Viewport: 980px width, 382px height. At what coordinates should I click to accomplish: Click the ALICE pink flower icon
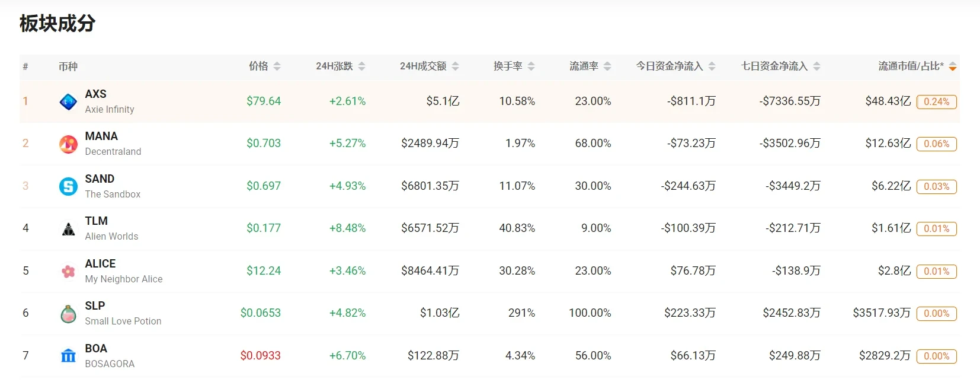(x=68, y=271)
